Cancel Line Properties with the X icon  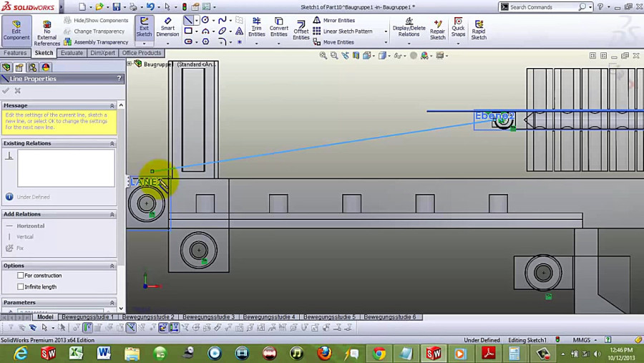coord(18,90)
